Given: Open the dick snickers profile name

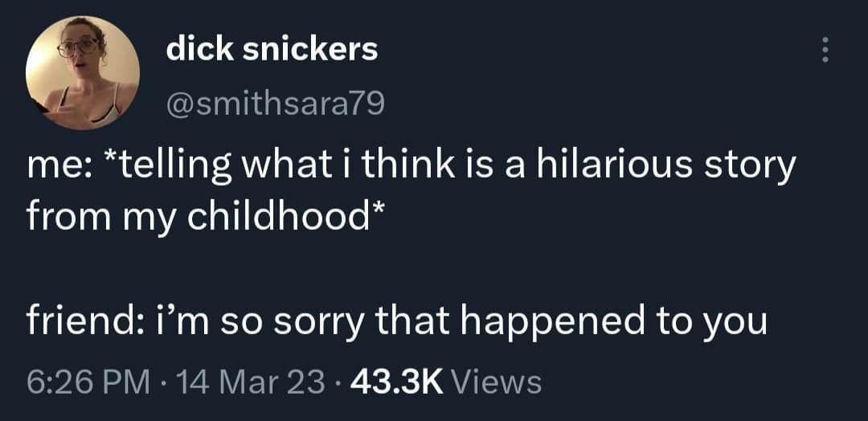Looking at the screenshot, I should point(272,51).
